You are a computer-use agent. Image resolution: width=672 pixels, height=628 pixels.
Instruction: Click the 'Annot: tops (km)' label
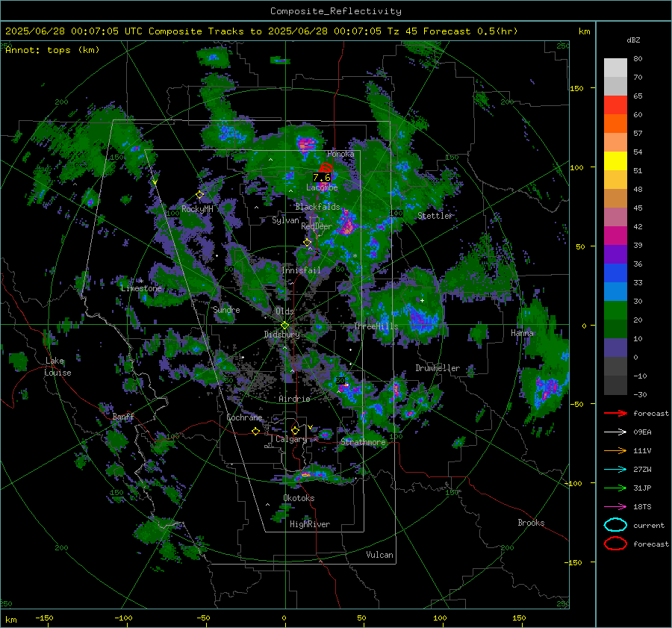point(53,50)
